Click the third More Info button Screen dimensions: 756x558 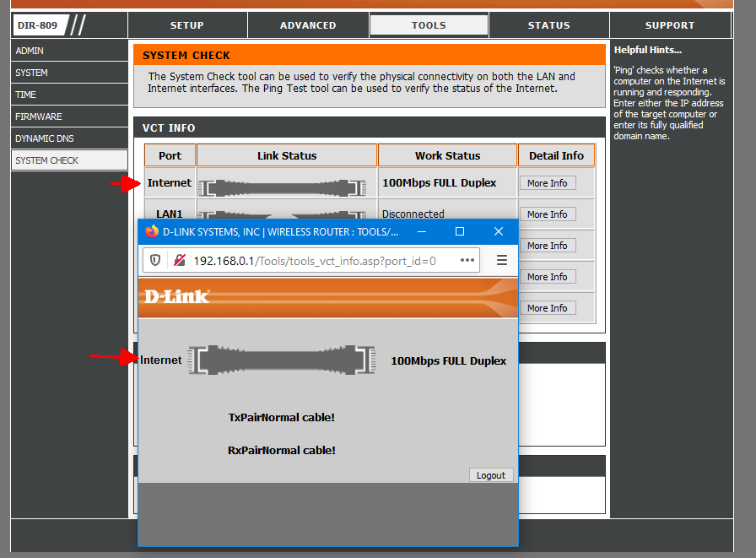548,246
